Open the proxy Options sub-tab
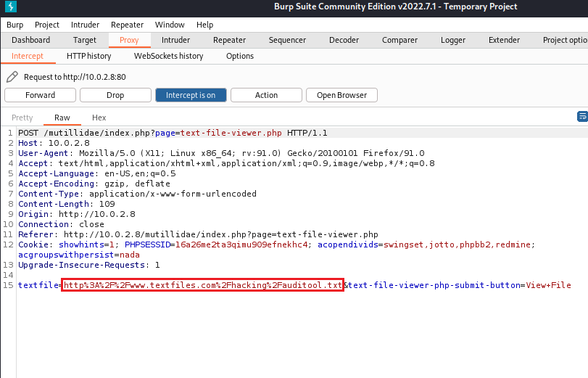Image resolution: width=588 pixels, height=378 pixels. [240, 56]
